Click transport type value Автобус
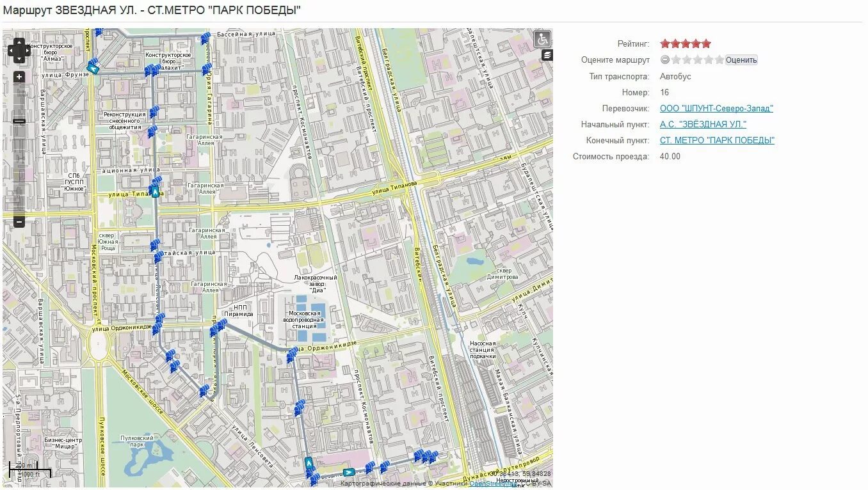This screenshot has width=868, height=490. pyautogui.click(x=675, y=76)
